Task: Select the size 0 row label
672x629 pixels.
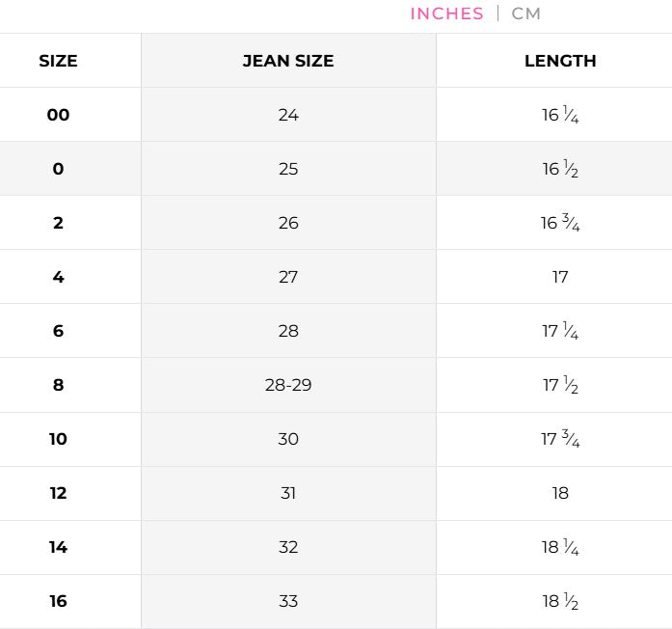Action: [x=58, y=169]
